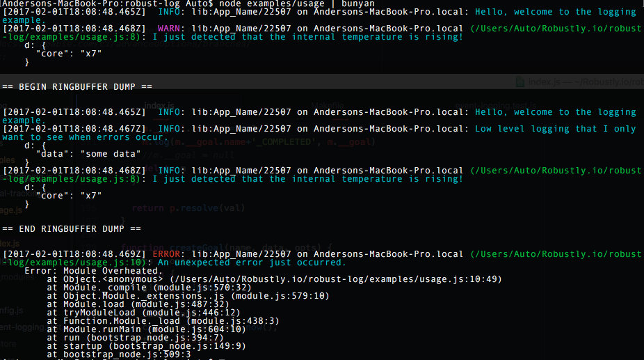Click the red ERROR level label
This screenshot has height=360, width=644.
click(x=166, y=254)
